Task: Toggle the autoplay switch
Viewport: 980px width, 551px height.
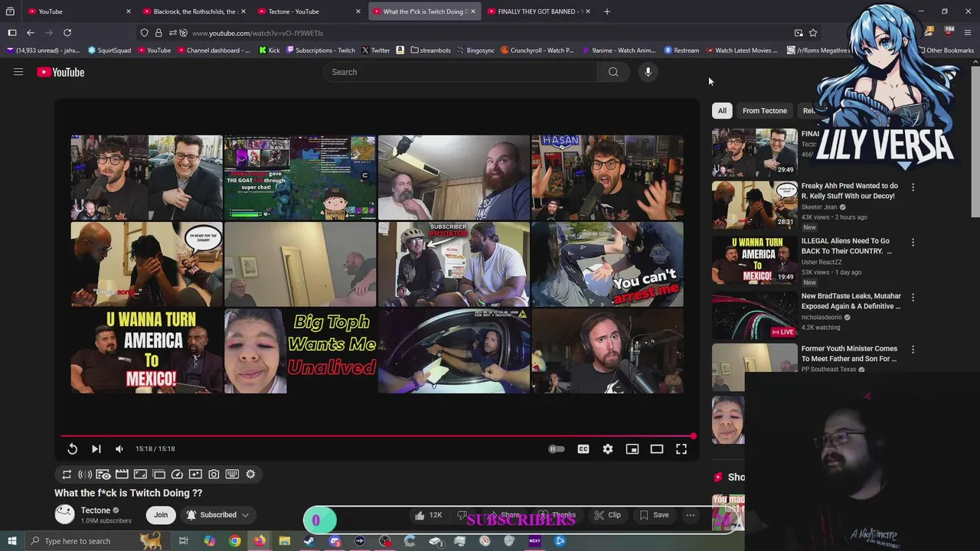Action: click(557, 449)
